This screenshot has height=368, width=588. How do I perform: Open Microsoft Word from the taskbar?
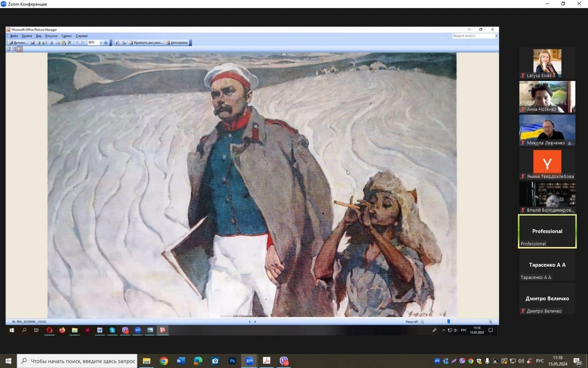pyautogui.click(x=181, y=361)
